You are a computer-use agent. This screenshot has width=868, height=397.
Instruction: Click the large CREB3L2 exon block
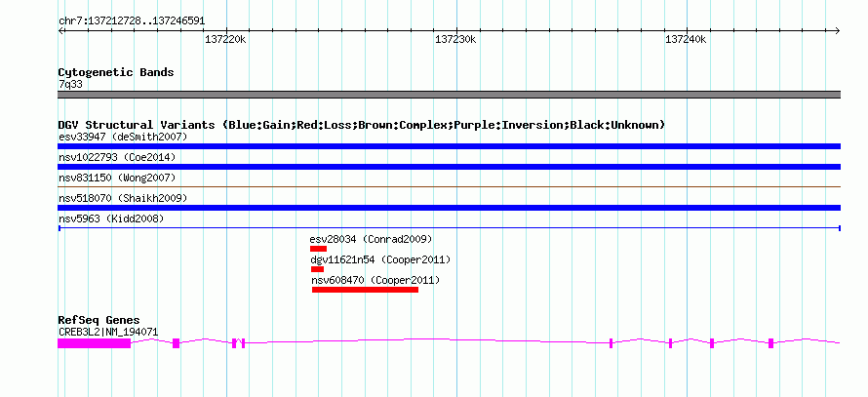tap(94, 343)
